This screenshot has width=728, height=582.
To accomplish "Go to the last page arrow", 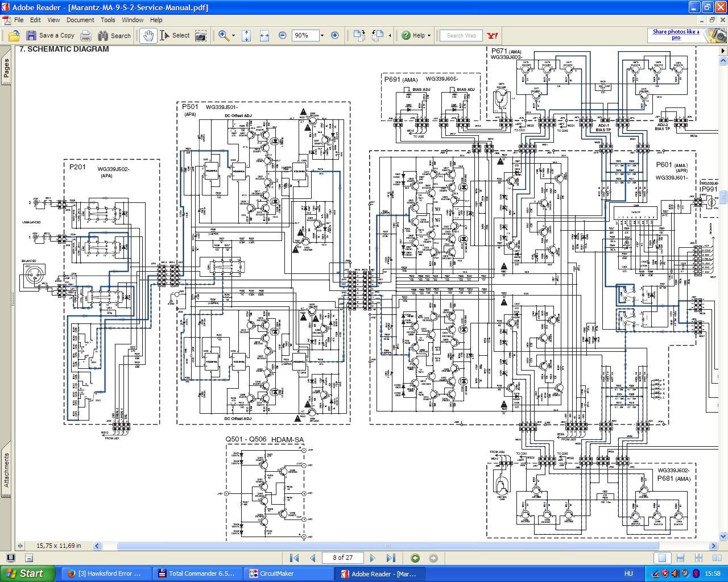I will point(391,558).
